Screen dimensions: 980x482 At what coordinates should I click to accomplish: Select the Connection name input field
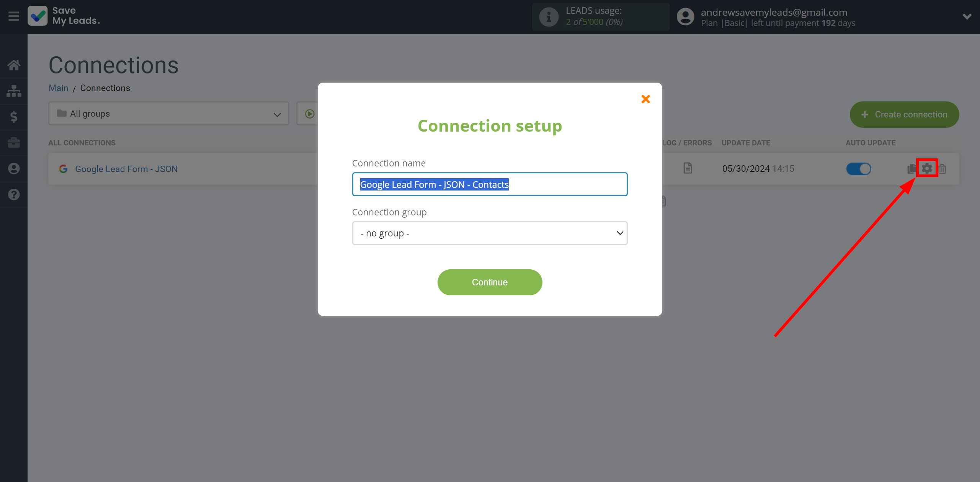pyautogui.click(x=490, y=184)
